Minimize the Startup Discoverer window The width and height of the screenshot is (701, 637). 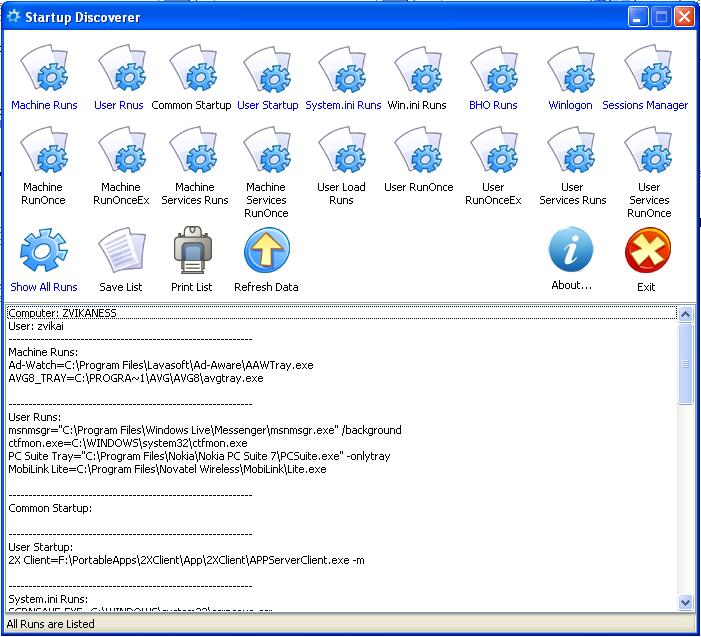[x=638, y=17]
